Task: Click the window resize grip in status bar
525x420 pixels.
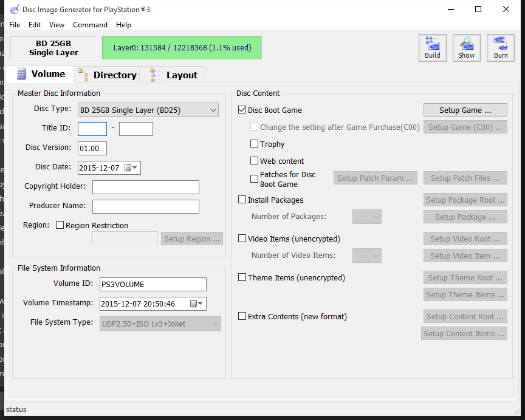Action: click(516, 411)
